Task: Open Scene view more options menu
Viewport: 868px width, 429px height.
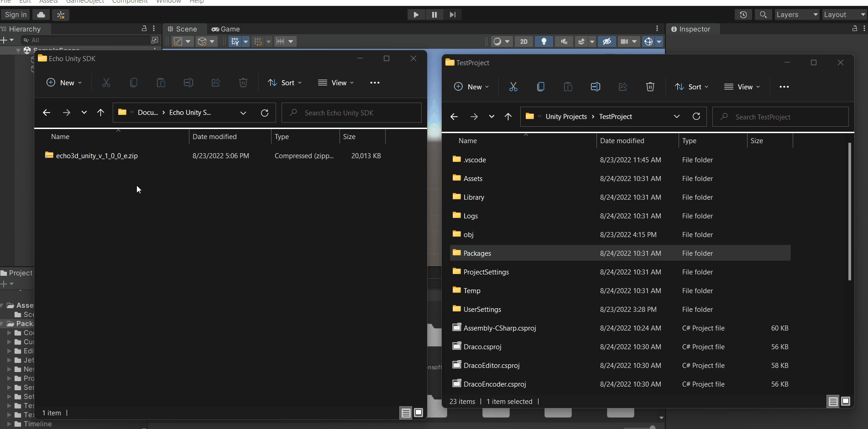Action: (657, 28)
